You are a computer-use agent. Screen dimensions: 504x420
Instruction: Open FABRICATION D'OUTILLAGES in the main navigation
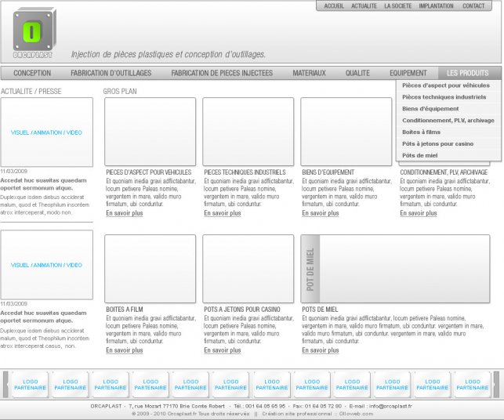tap(111, 73)
